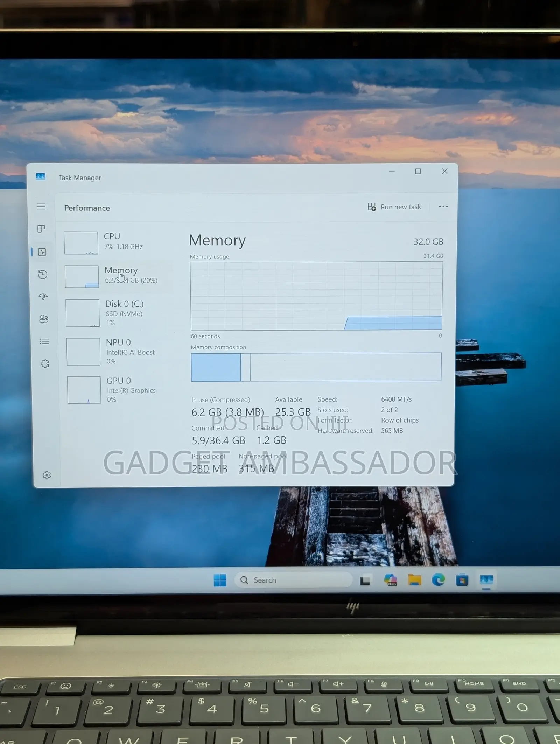
Task: Click the Disk 0 mini graph thumbnail
Action: click(83, 313)
